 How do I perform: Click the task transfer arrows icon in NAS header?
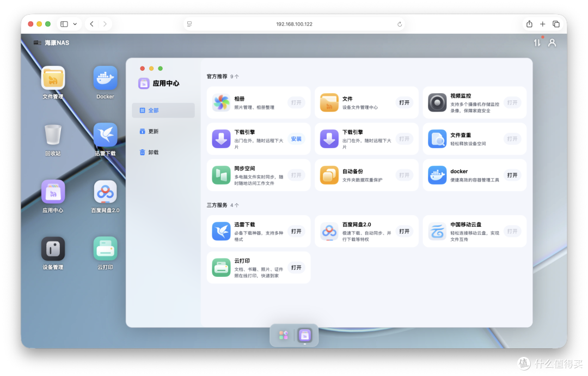click(537, 43)
